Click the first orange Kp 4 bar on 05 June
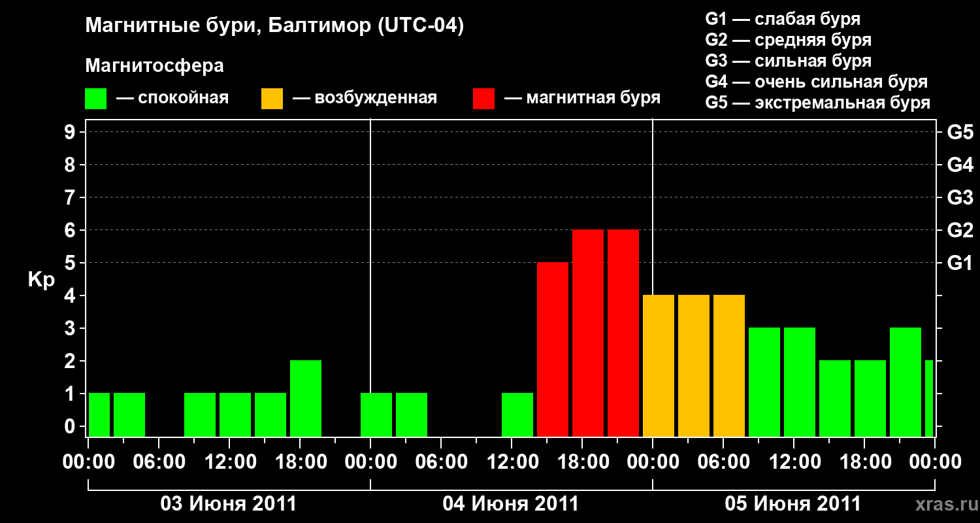Screen dimensions: 980x523 coord(659,366)
